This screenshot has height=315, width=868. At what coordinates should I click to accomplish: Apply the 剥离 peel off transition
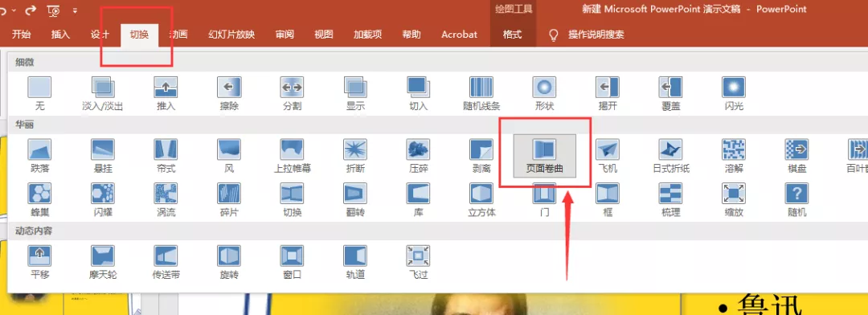click(481, 156)
